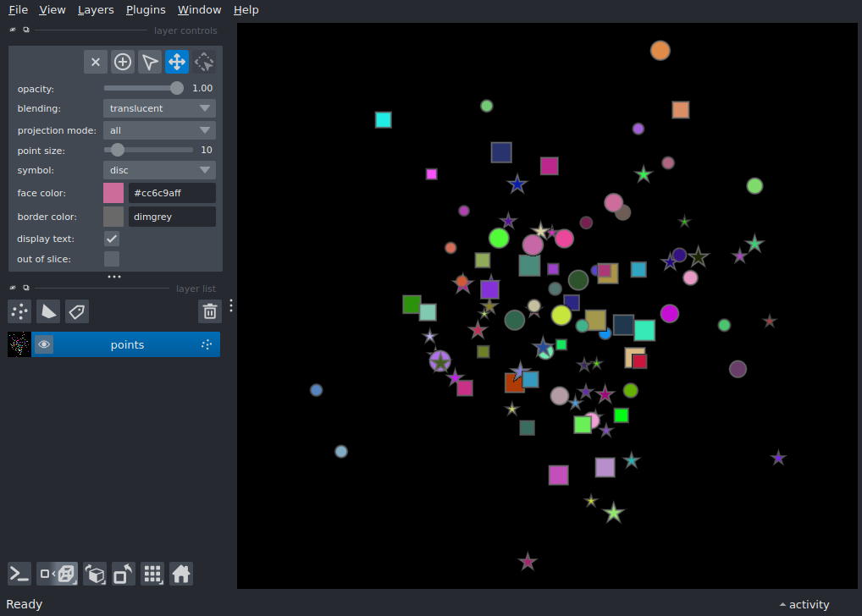Screen dimensions: 862x616
Task: Transpose the displayed dimensions
Action: [123, 574]
